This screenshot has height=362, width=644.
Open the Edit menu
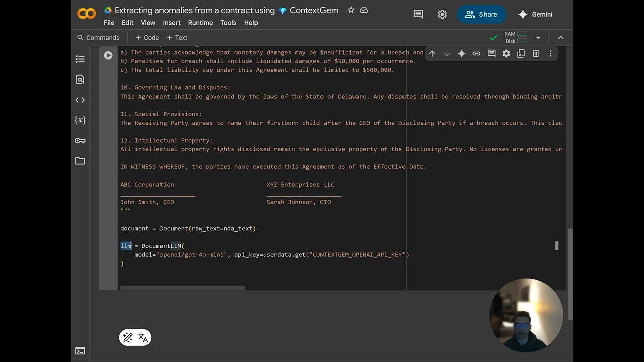coord(128,23)
